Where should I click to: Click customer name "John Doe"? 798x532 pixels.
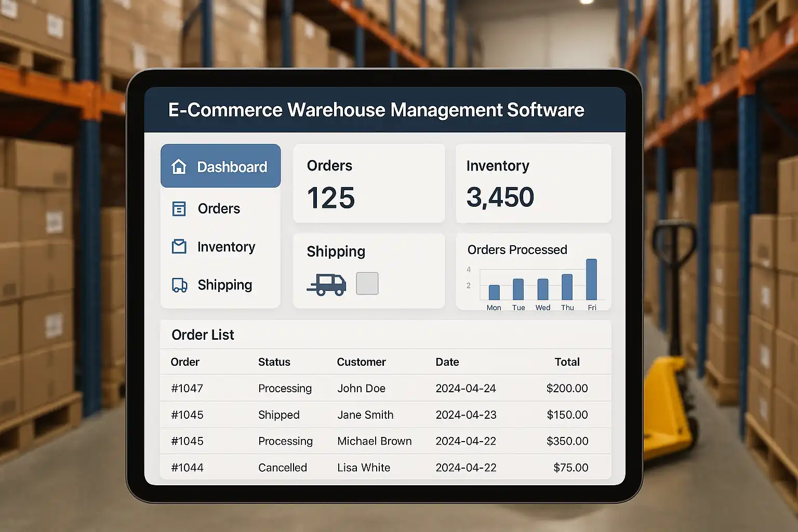pos(362,389)
